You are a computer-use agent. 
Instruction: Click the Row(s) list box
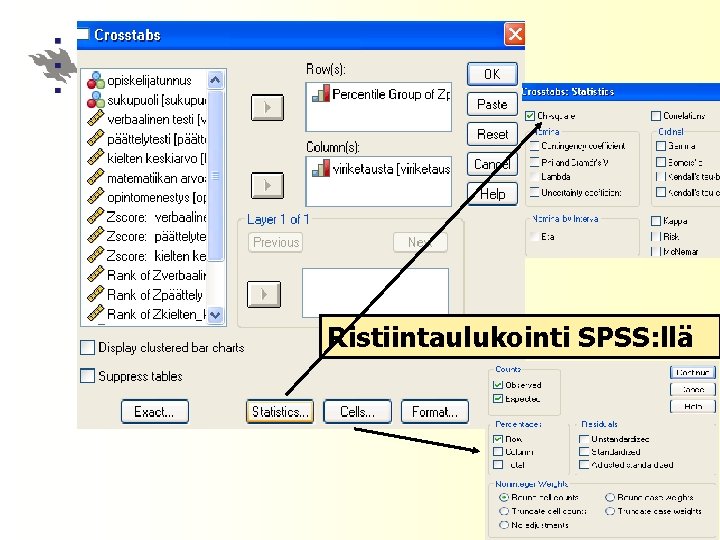click(378, 107)
